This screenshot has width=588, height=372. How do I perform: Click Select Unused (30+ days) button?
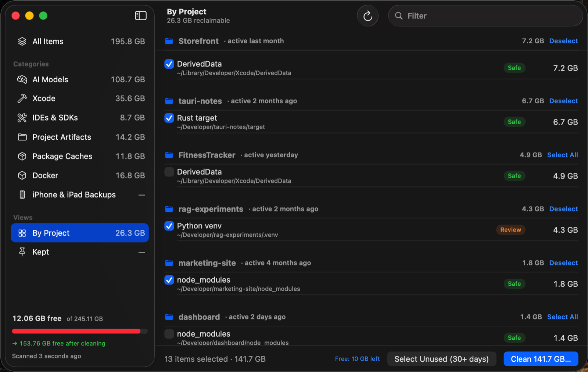(x=442, y=359)
